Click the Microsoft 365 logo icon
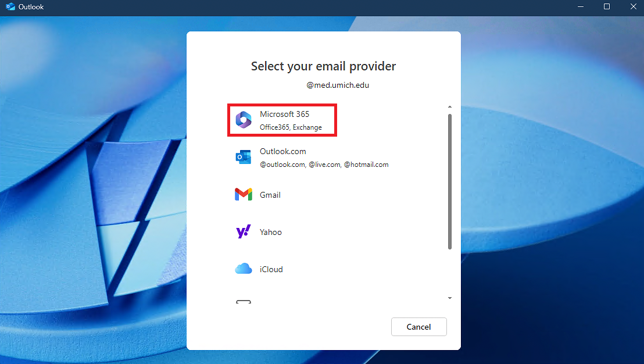The height and width of the screenshot is (364, 644). [243, 120]
